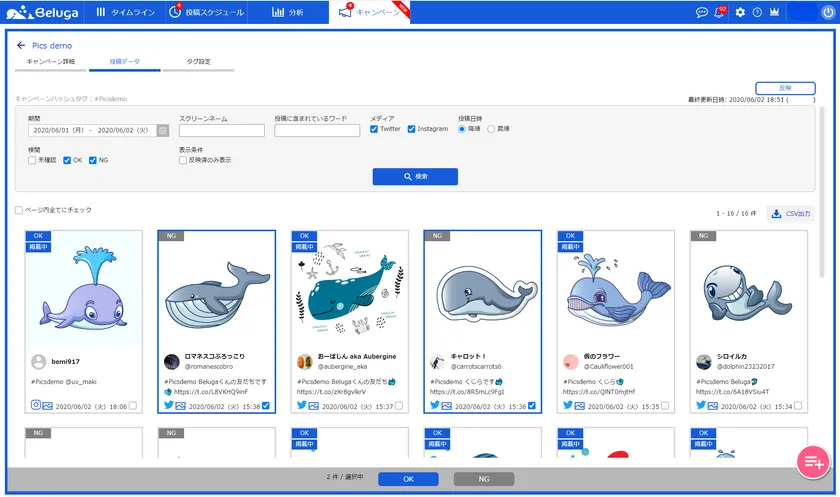This screenshot has width=840, height=497.
Task: Click the image icon on @Cauliflower001 post
Action: (580, 406)
